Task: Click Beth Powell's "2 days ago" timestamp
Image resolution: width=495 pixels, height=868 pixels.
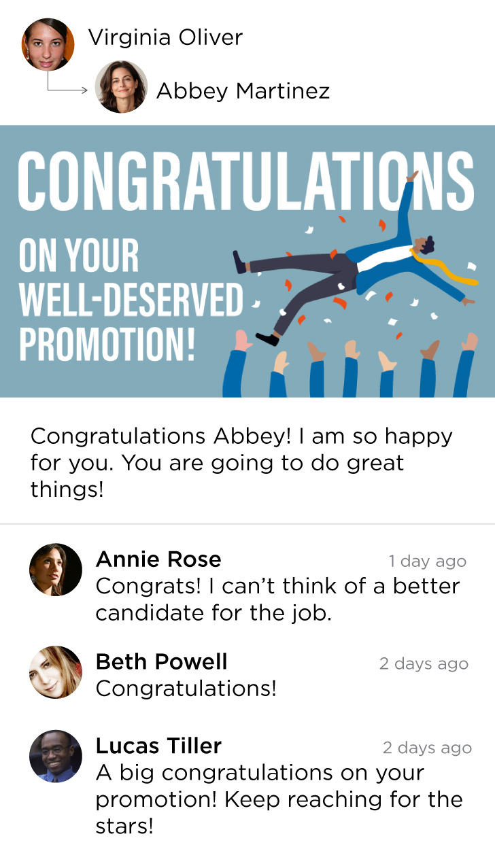Action: [x=424, y=664]
